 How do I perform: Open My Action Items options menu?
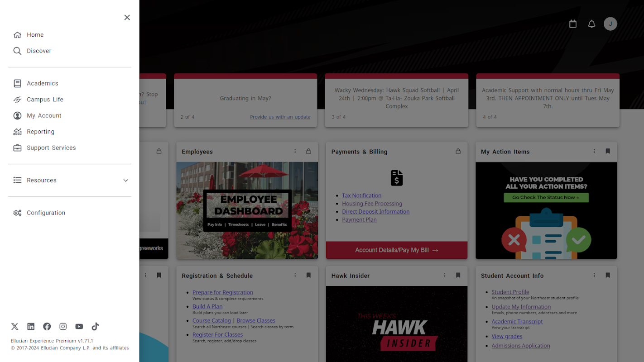point(594,151)
